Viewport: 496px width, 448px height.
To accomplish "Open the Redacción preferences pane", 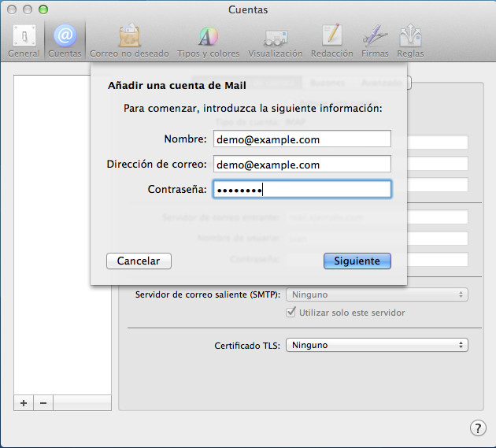I will tap(331, 41).
